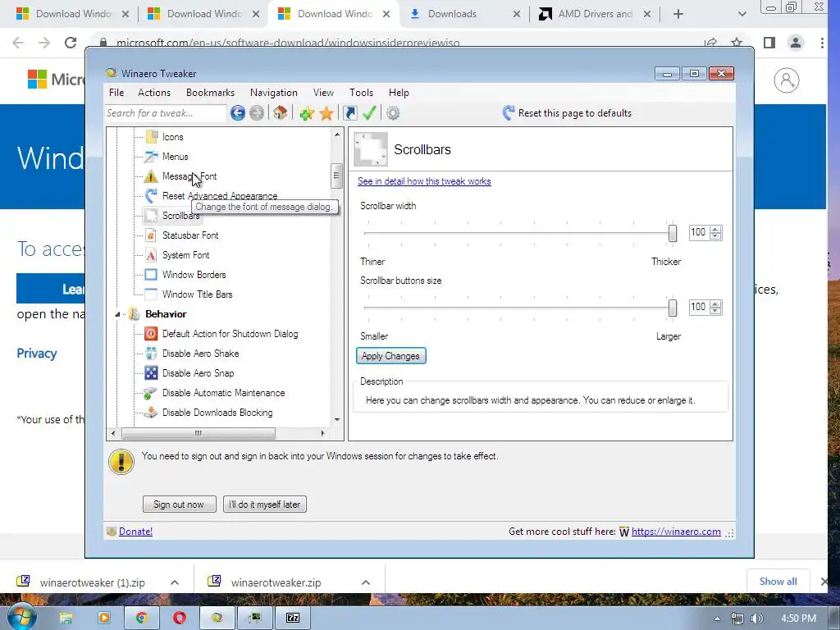The width and height of the screenshot is (840, 630).
Task: Open a new tab in Chrome
Action: 678,14
